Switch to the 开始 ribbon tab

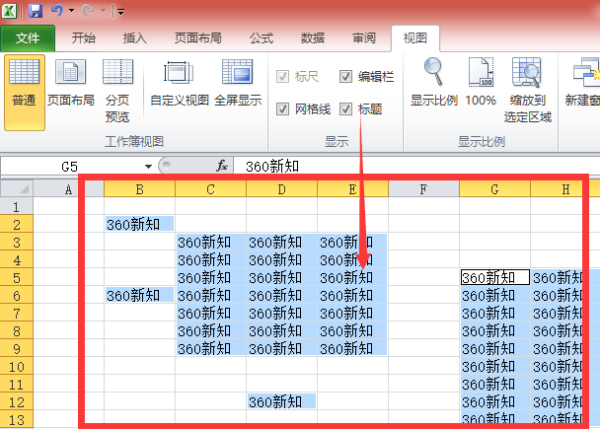(83, 38)
